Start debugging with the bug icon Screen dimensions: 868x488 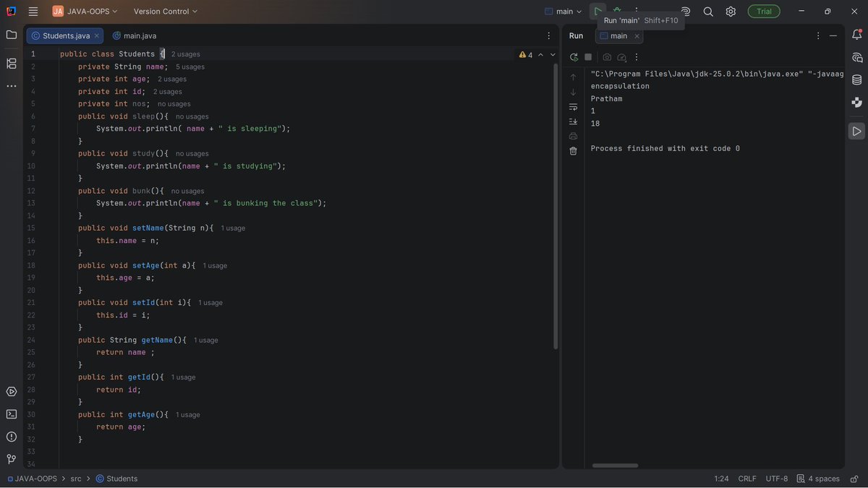coord(617,12)
